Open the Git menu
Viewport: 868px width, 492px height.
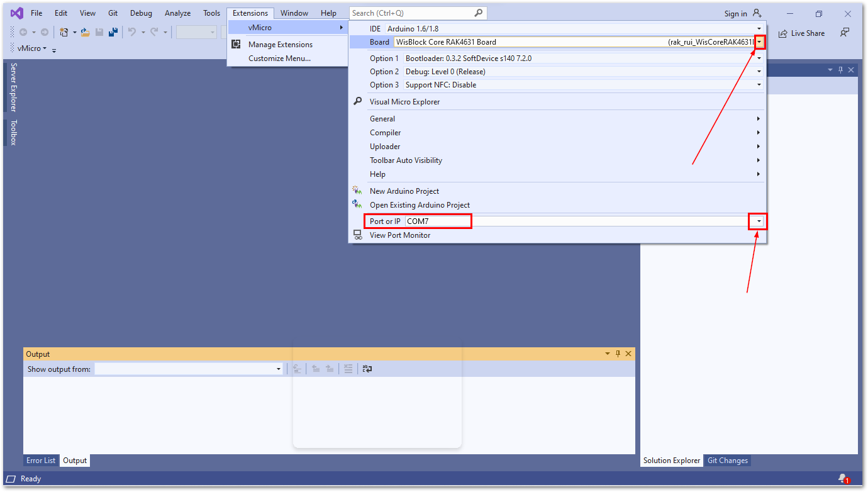pyautogui.click(x=113, y=13)
